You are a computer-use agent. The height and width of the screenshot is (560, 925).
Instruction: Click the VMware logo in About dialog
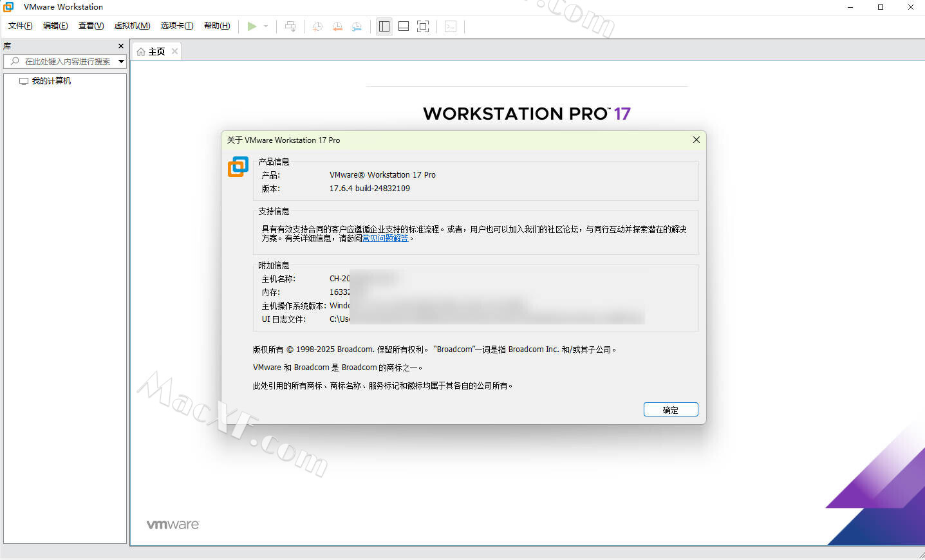(x=238, y=167)
